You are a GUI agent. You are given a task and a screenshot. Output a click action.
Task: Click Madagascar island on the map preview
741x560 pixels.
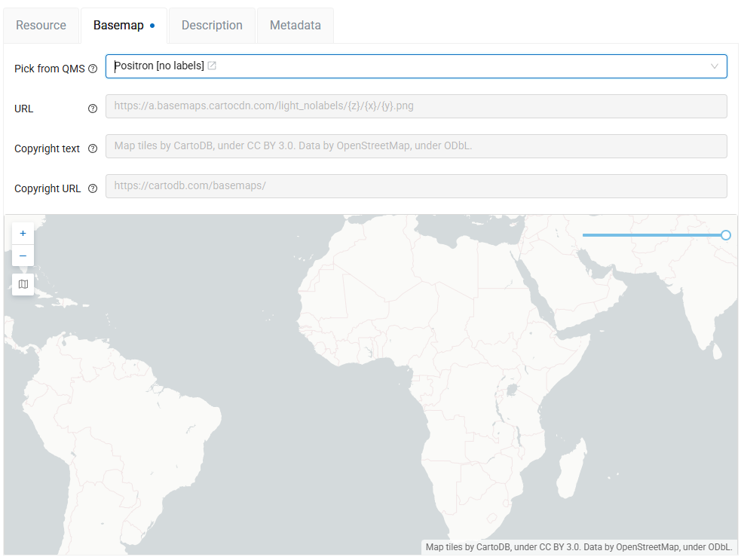tap(574, 469)
